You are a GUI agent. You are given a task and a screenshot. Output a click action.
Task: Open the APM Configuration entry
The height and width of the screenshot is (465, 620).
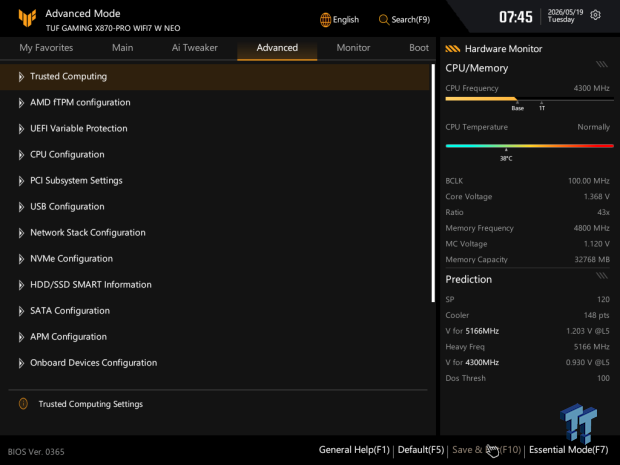point(214,337)
